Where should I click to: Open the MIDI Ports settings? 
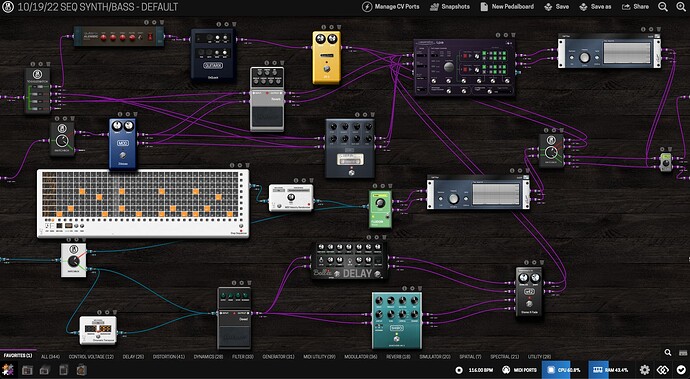(x=519, y=370)
